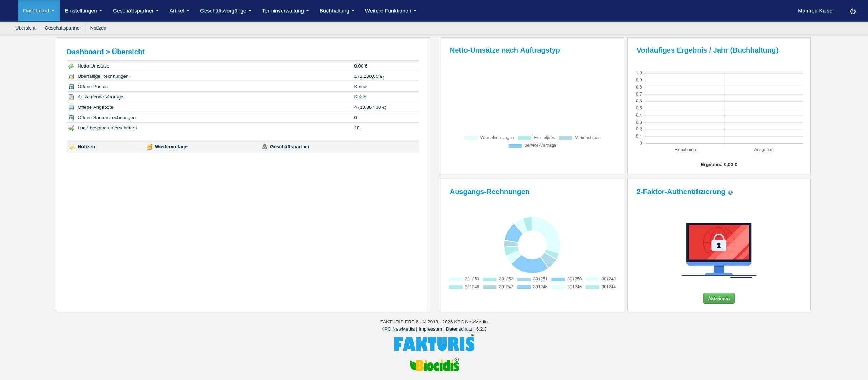Expand Weitere Funktionen menu
Screen dimensions: 868x380
tap(390, 11)
